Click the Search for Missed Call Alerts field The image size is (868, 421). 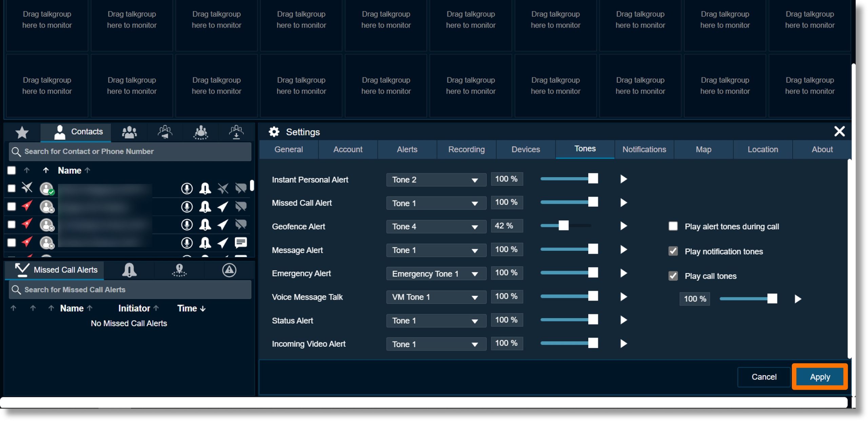[130, 290]
